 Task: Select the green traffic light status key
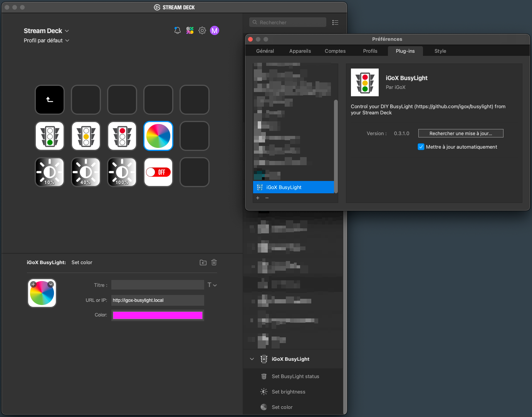tap(49, 136)
